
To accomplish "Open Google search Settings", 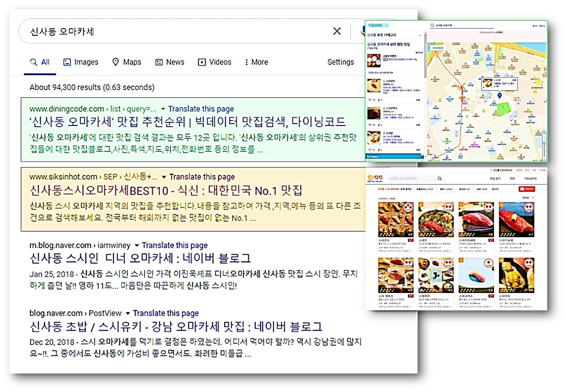I will click(x=340, y=62).
